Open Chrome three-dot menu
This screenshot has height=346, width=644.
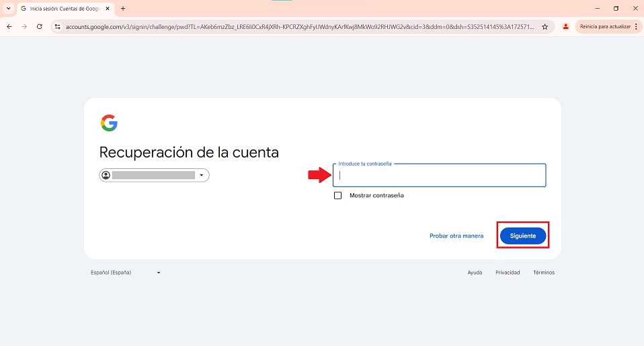coord(636,27)
